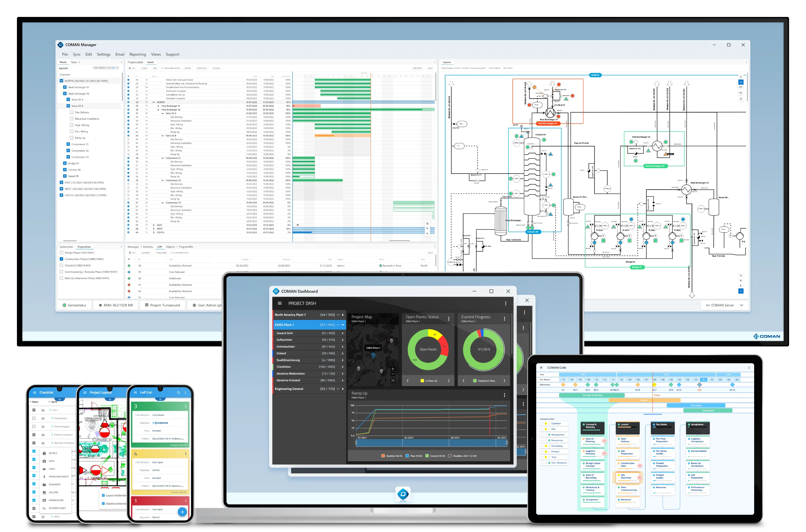Click the left handle of the Ramp Up range slider
806x532 pixels.
(x=356, y=443)
